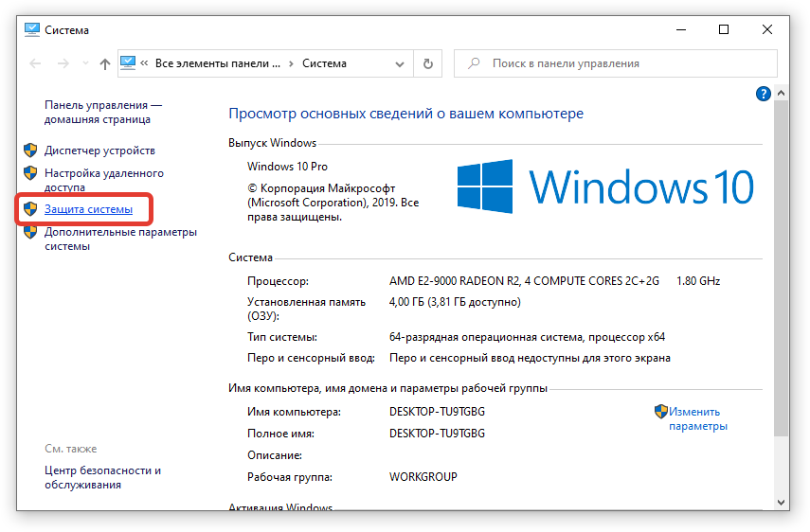Select Система in the breadcrumb path
Image resolution: width=810 pixels, height=532 pixels.
[x=324, y=64]
